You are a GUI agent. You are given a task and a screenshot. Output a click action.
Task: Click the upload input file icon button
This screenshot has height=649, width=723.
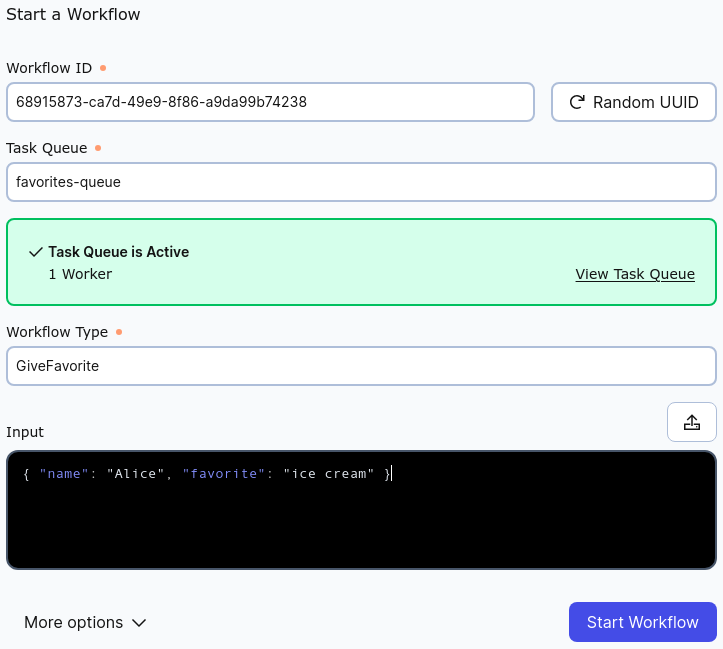(x=691, y=422)
